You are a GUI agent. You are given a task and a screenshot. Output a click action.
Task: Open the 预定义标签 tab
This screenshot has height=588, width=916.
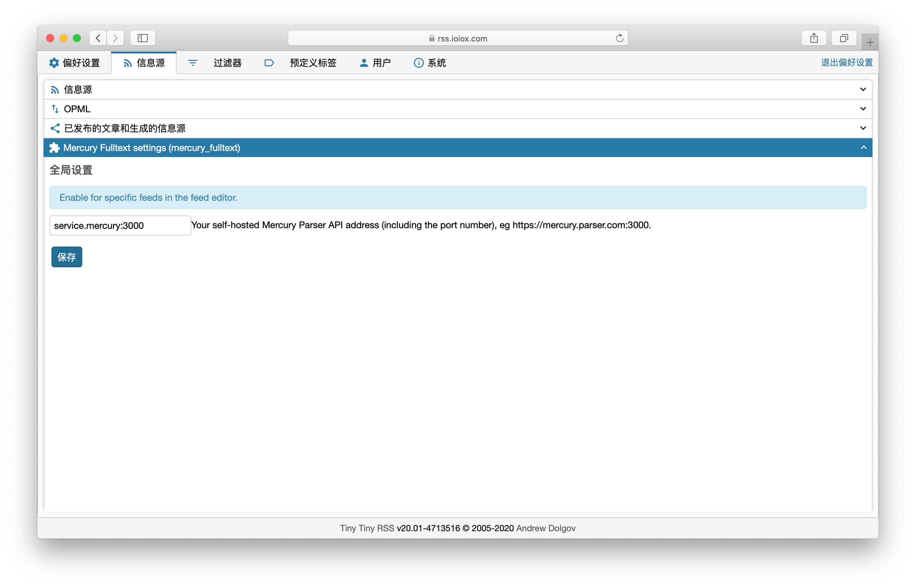[x=313, y=62]
